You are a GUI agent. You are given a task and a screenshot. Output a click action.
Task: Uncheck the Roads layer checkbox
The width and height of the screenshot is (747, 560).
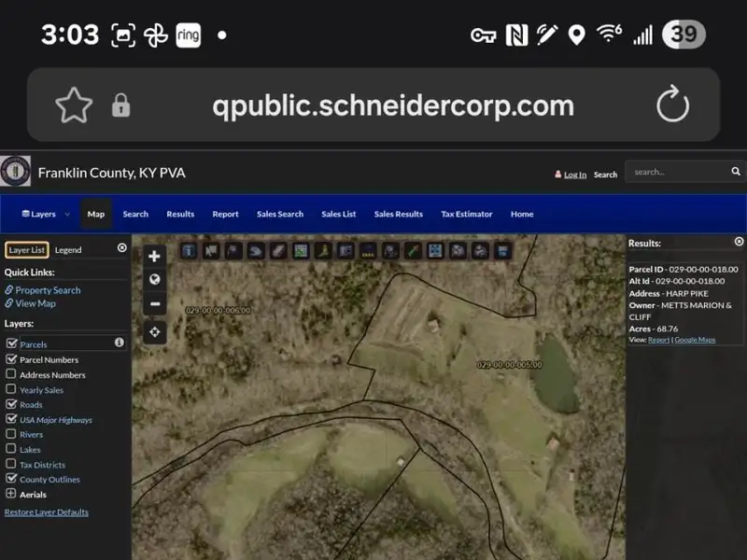(x=11, y=404)
